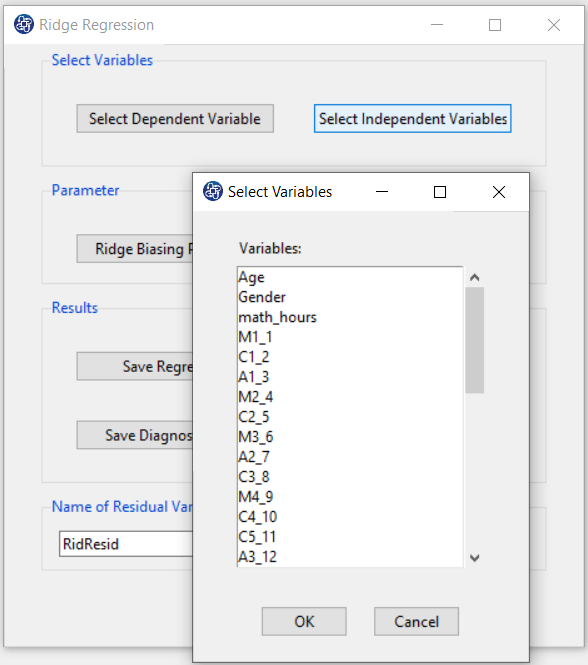Screen dimensions: 588x665
Task: Select Gender in the variables list
Action: point(350,297)
